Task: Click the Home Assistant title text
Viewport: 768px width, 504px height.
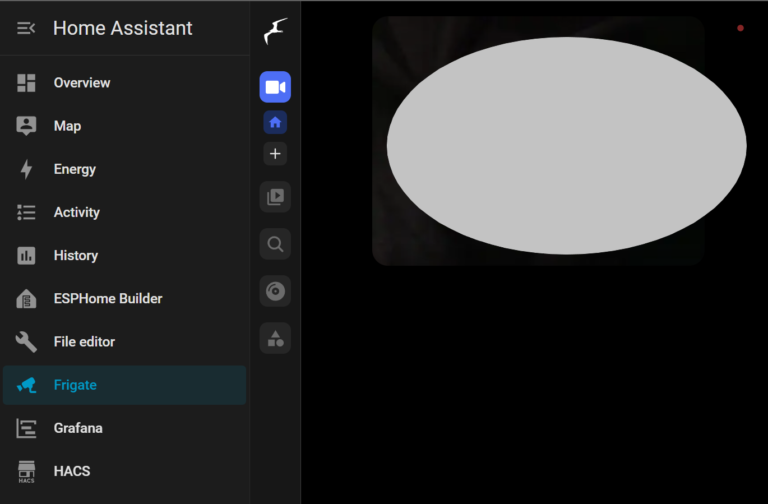Action: click(122, 28)
